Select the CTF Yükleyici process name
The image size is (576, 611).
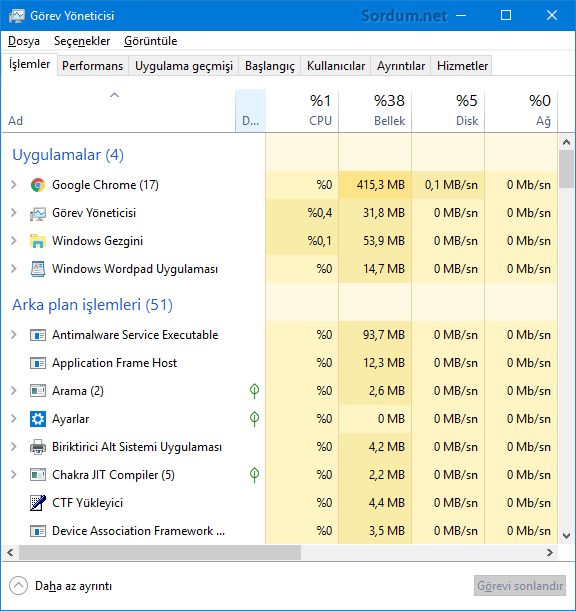pyautogui.click(x=88, y=503)
